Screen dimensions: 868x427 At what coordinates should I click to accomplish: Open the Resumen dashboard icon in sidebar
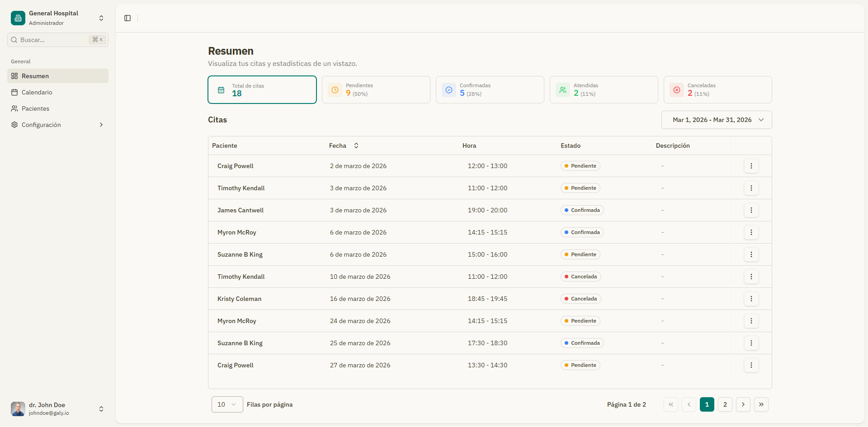point(14,76)
